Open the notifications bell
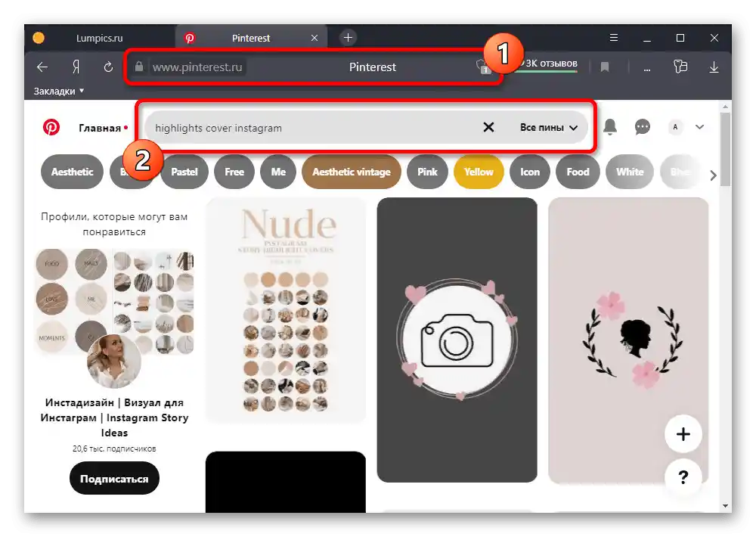This screenshot has width=756, height=537. [x=610, y=127]
